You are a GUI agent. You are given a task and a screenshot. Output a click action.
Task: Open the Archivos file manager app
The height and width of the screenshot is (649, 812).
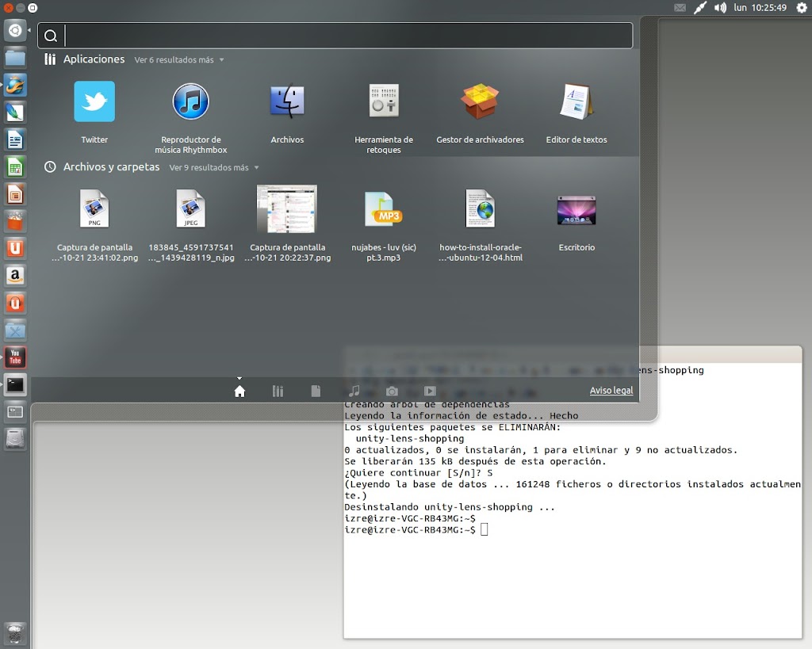click(x=287, y=102)
